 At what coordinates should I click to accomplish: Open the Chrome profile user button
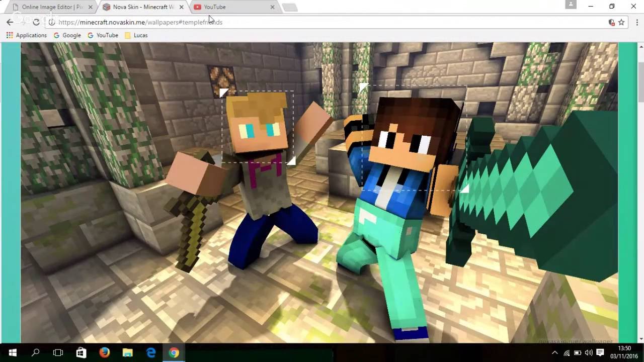point(571,5)
